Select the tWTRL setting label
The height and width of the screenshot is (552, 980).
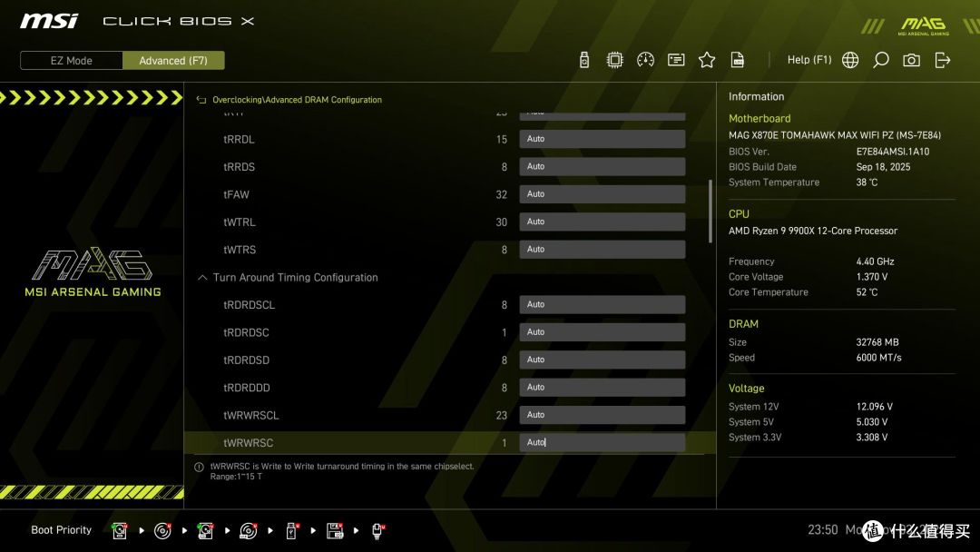(240, 222)
